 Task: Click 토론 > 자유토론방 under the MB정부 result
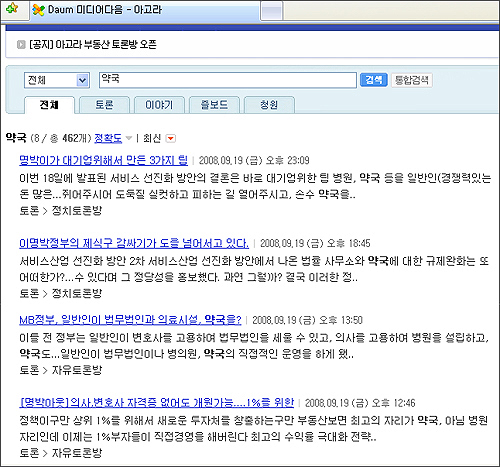click(x=61, y=370)
